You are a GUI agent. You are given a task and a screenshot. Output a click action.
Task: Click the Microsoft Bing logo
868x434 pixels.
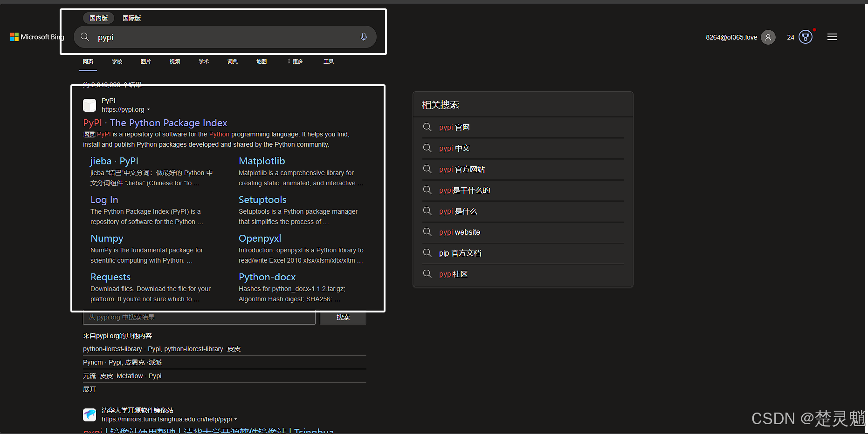point(37,37)
